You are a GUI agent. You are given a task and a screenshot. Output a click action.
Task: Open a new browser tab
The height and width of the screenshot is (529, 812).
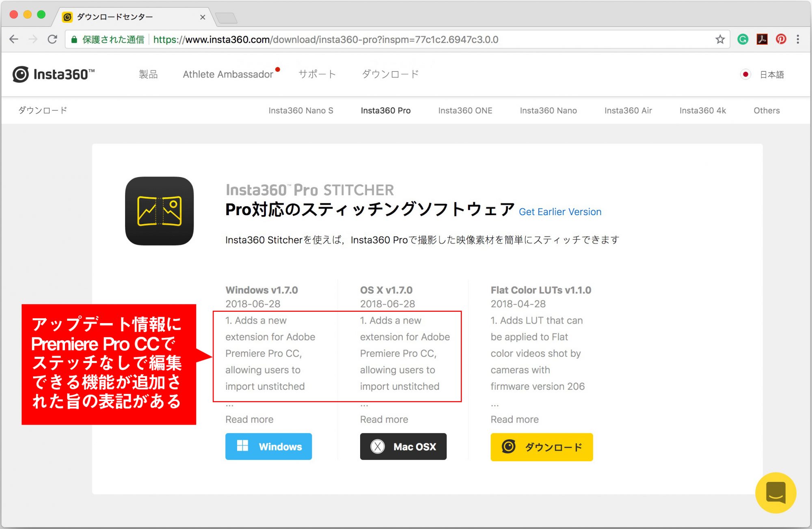pyautogui.click(x=226, y=18)
